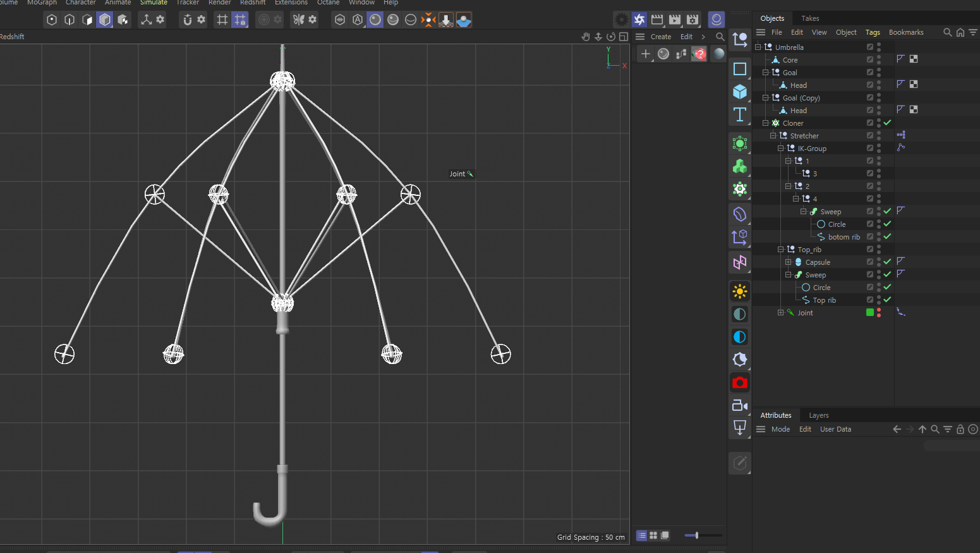Click the material list view mode icon
This screenshot has height=553, width=980.
coord(641,535)
